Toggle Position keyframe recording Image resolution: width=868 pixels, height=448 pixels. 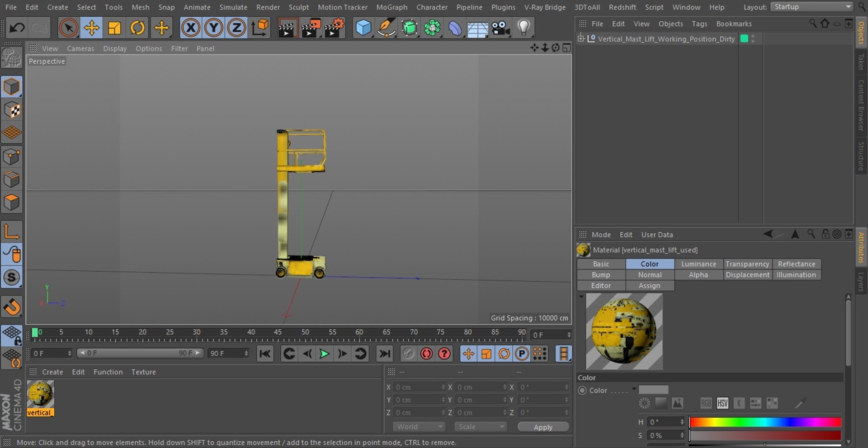pyautogui.click(x=468, y=354)
